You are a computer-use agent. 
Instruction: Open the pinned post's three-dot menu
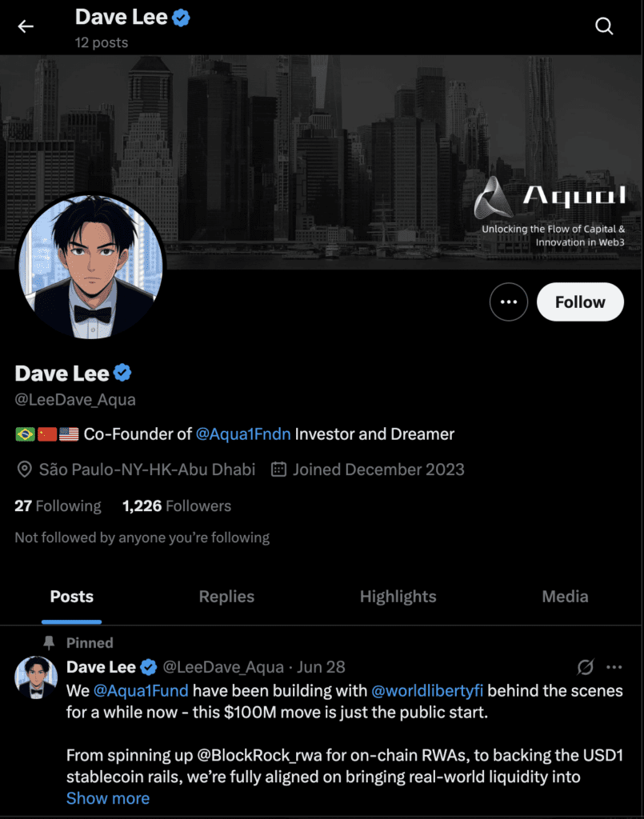pos(614,667)
